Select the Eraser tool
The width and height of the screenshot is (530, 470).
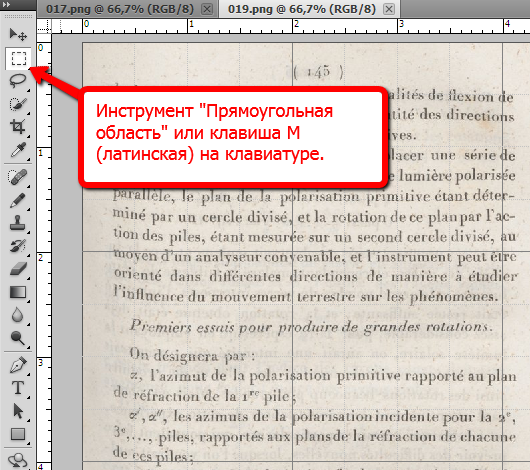tap(18, 269)
